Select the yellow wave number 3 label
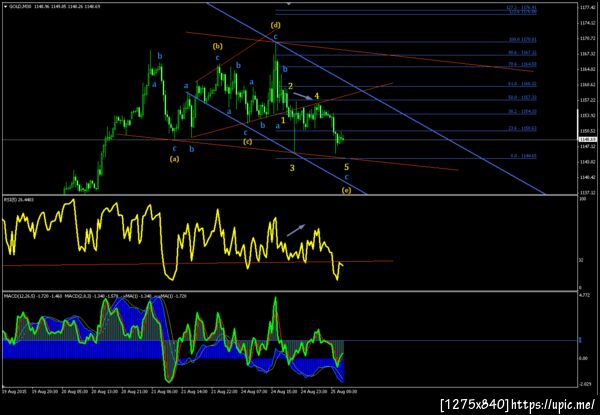 [x=292, y=168]
